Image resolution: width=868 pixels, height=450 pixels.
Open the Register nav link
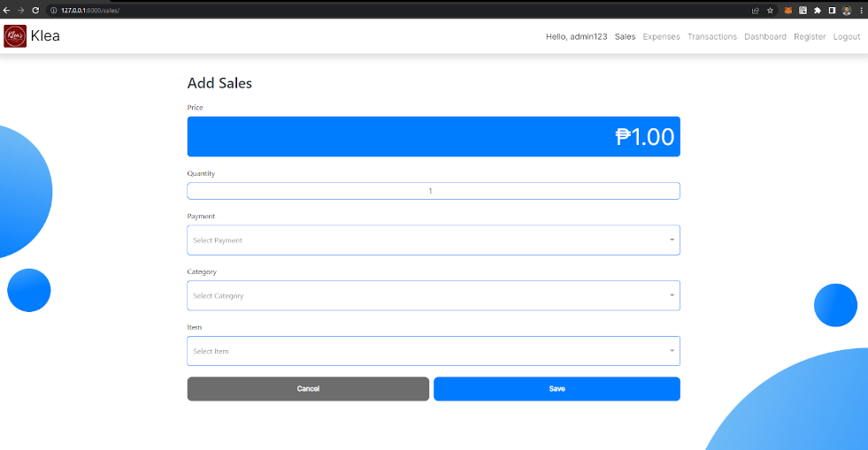(810, 36)
